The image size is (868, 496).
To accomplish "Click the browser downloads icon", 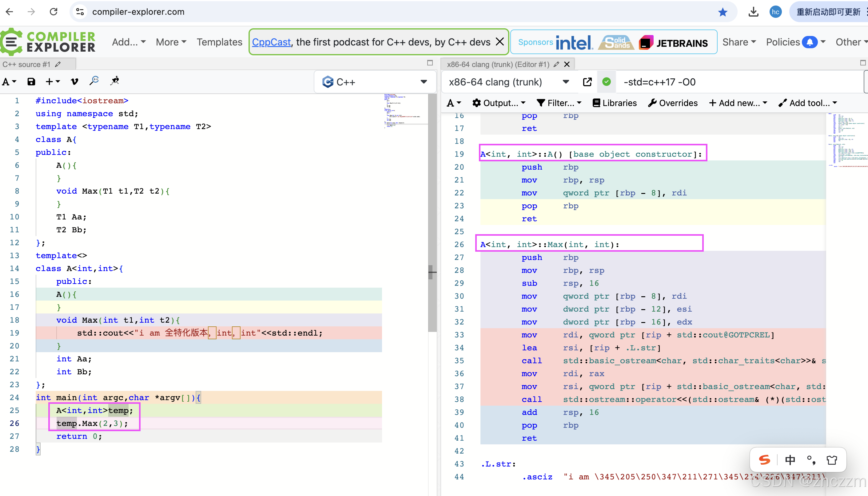I will pyautogui.click(x=754, y=12).
